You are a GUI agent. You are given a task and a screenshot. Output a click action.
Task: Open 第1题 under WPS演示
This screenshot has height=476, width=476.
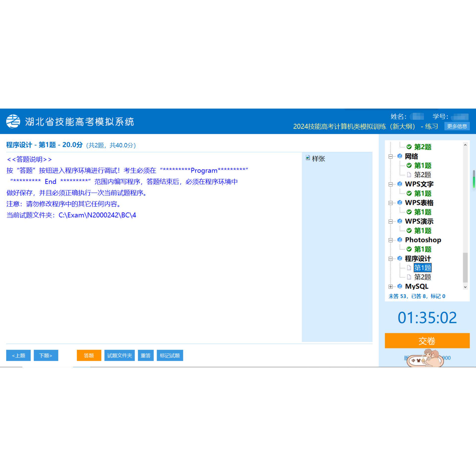coord(423,231)
